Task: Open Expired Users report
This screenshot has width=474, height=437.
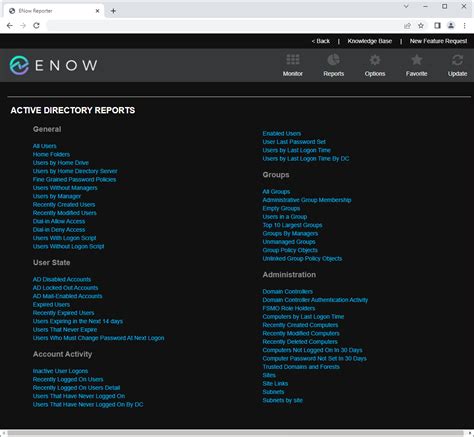Action: [51, 304]
